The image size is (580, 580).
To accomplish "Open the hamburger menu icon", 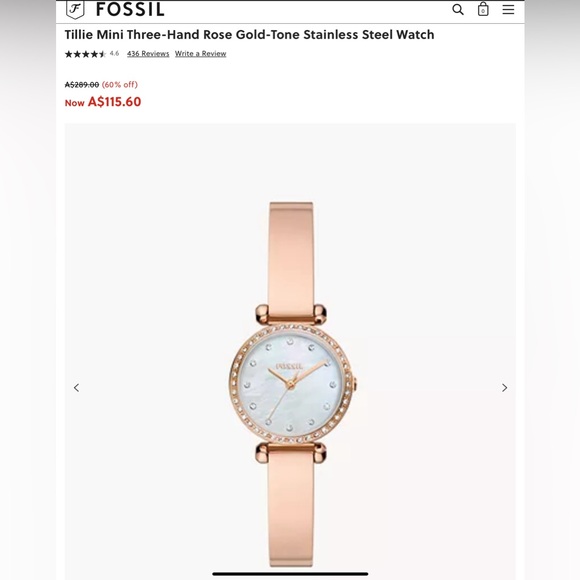I will (508, 10).
